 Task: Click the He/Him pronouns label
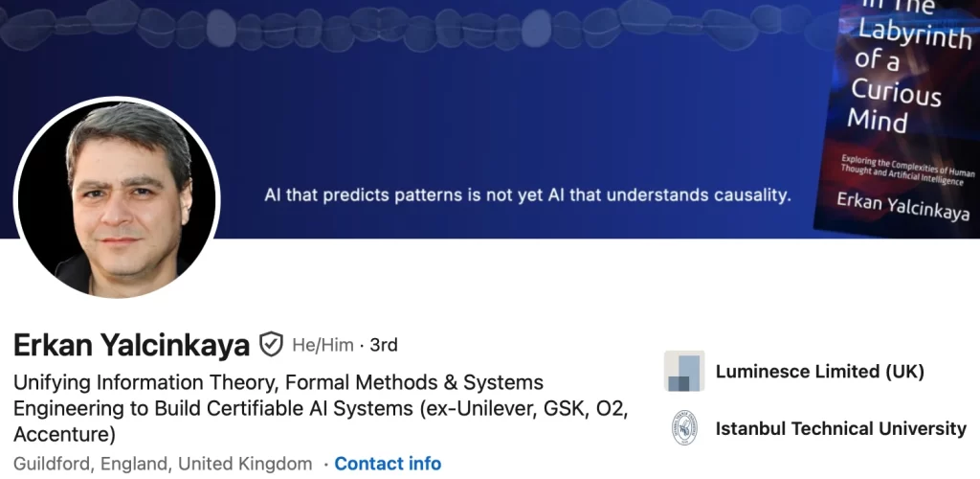[x=323, y=345]
